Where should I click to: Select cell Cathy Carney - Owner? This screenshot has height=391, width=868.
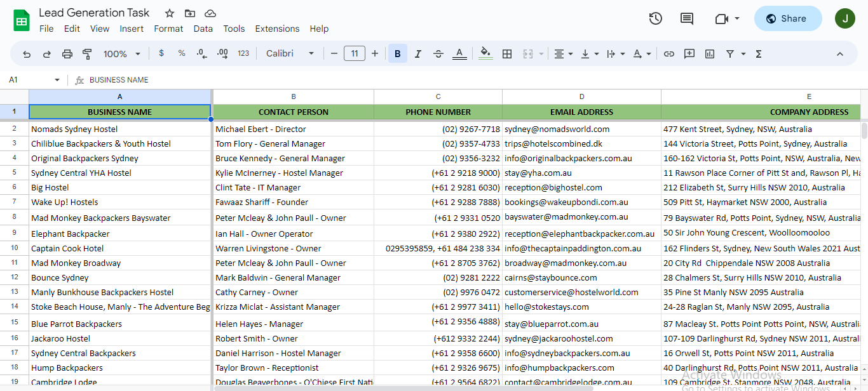[x=294, y=292]
